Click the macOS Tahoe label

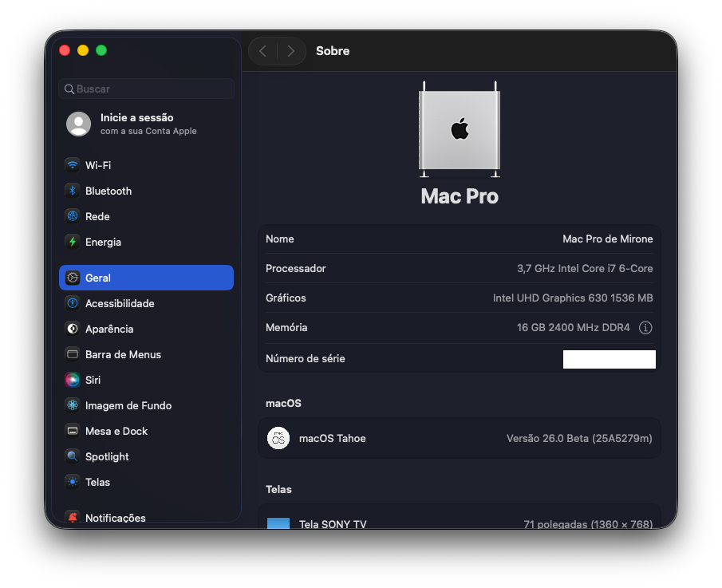[332, 438]
